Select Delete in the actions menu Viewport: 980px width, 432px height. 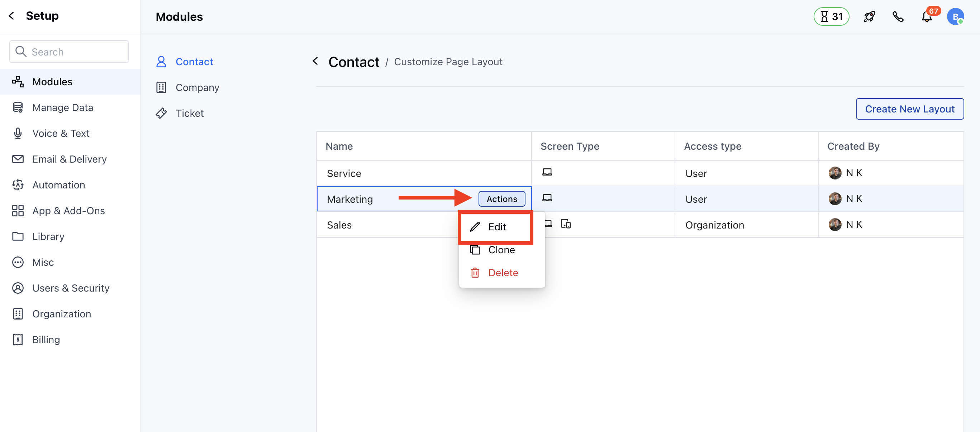pos(503,273)
